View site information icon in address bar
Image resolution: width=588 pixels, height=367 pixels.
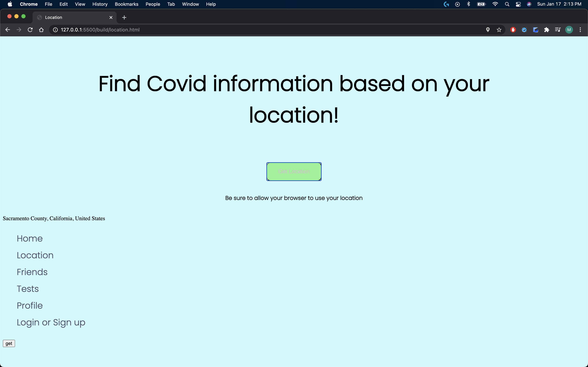55,30
